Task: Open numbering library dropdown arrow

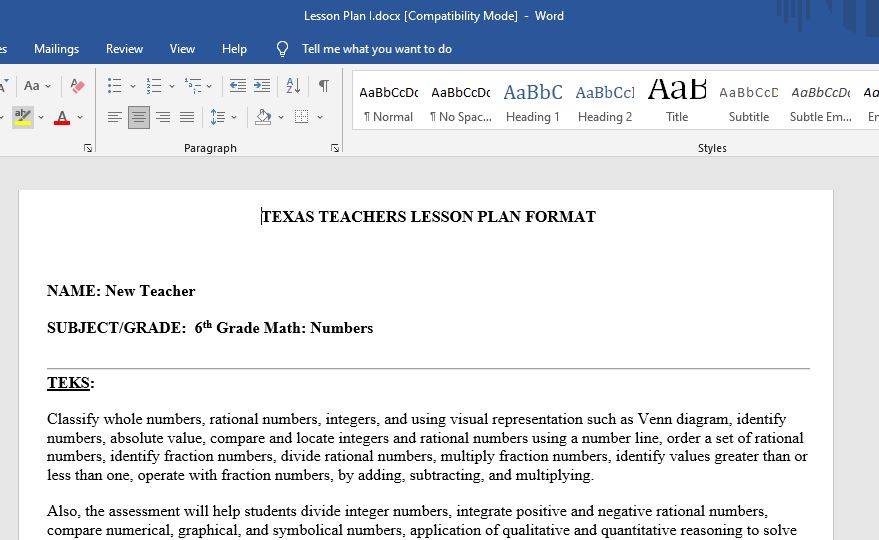Action: coord(172,86)
